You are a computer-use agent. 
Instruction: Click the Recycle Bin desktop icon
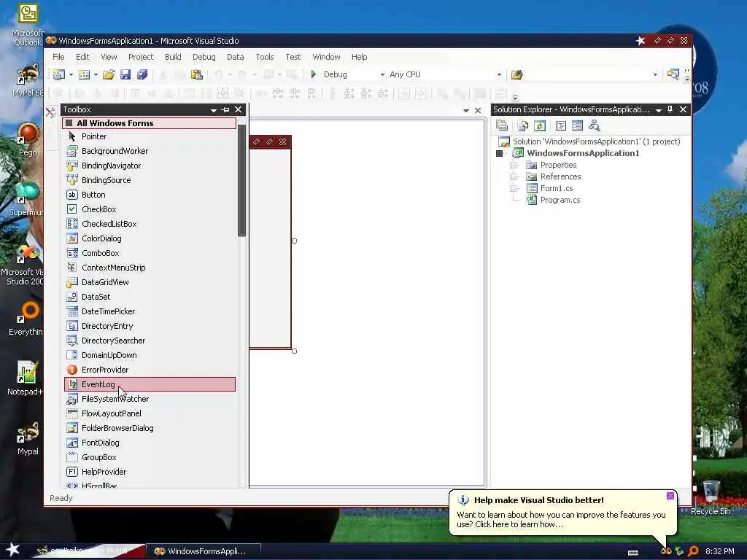(x=711, y=498)
